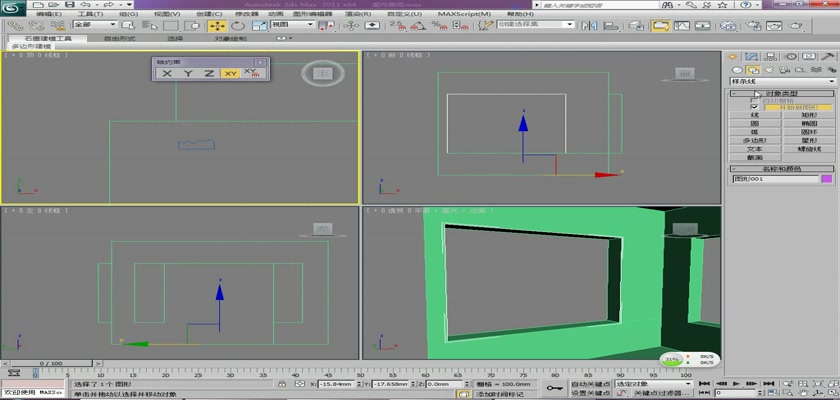Click the Unlink Selection icon
Screen dimensions: 840x400
tap(36, 25)
